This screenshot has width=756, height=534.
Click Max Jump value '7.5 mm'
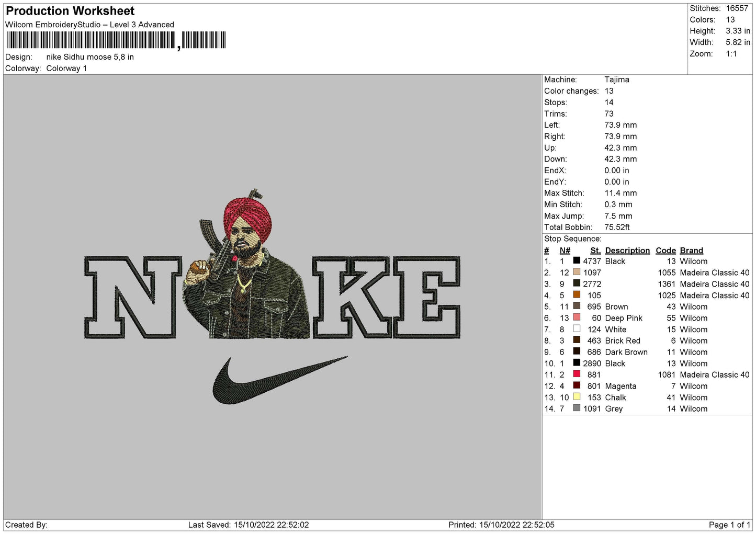(x=618, y=216)
